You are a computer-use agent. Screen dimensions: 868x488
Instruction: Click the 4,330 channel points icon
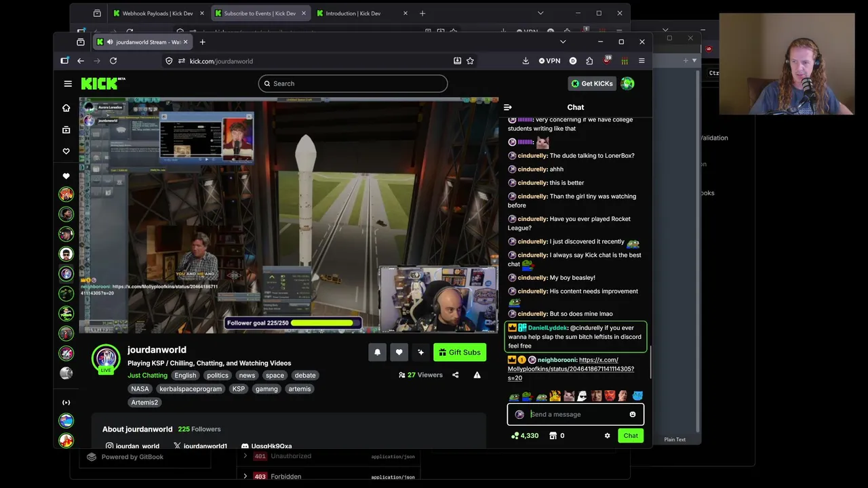click(515, 436)
